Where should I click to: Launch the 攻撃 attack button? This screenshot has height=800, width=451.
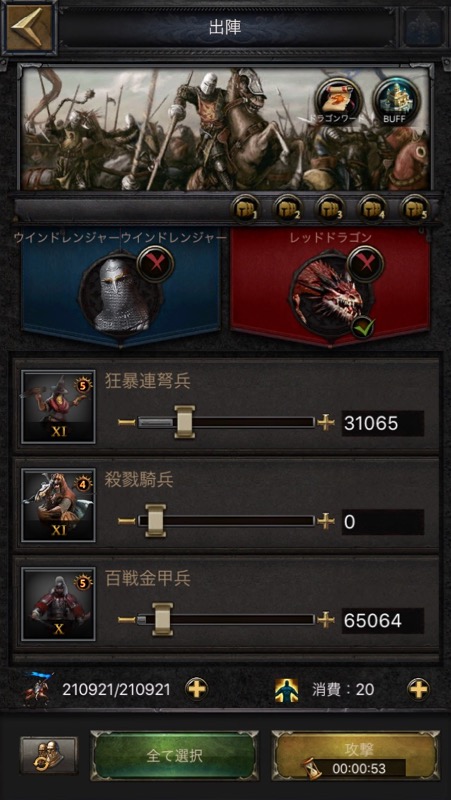pos(356,756)
